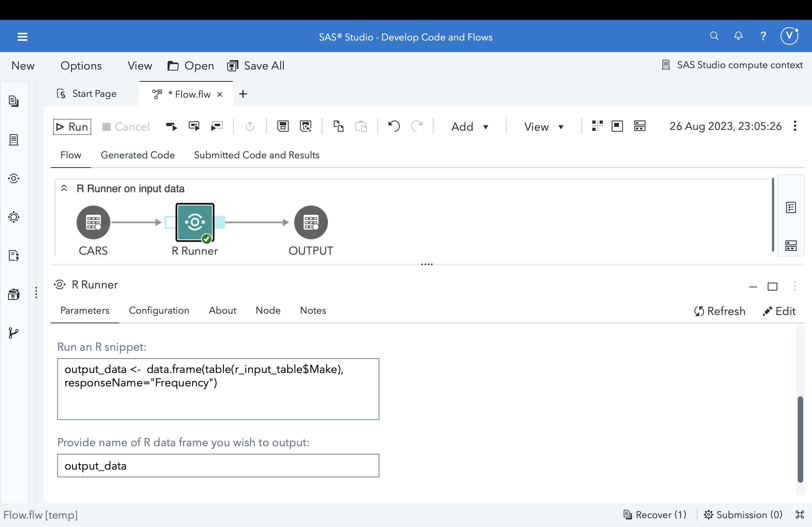The image size is (812, 527).
Task: Click the undo arrow icon in flow toolbar
Action: tap(394, 126)
